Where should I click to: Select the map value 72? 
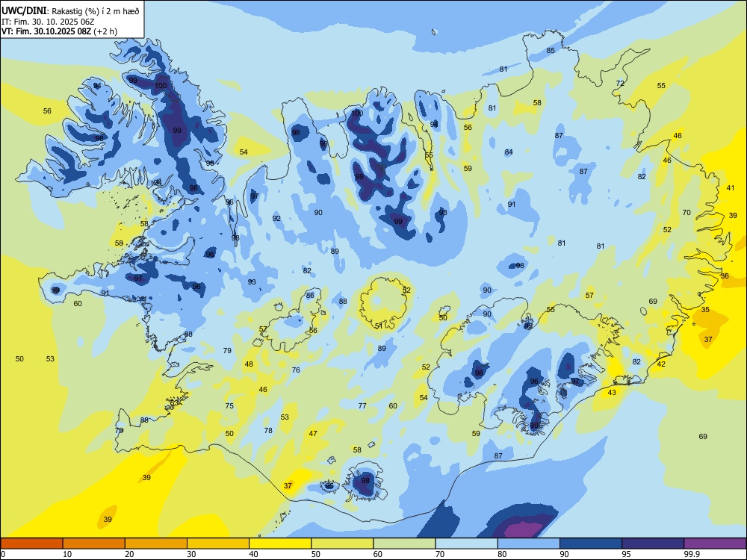620,84
